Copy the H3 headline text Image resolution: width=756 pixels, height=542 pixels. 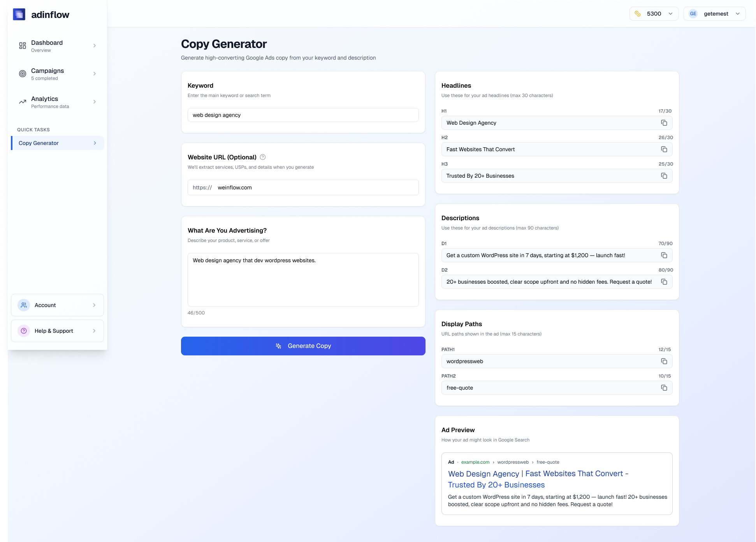(x=665, y=176)
